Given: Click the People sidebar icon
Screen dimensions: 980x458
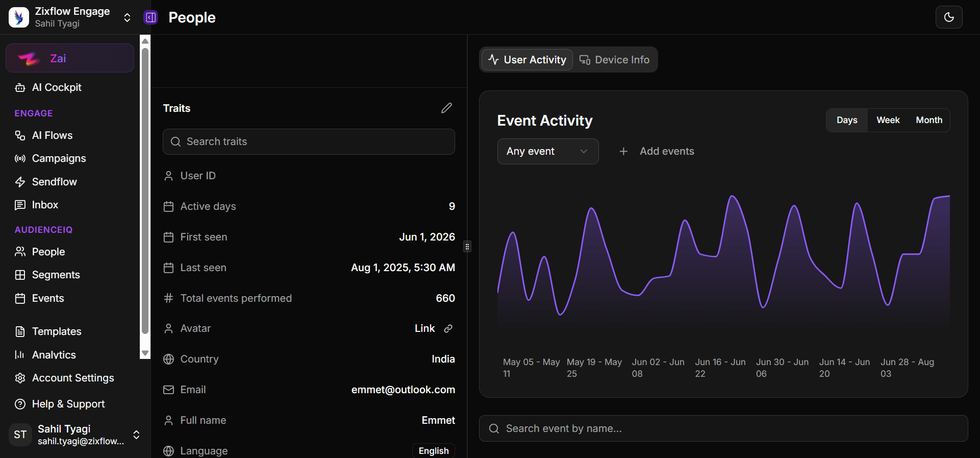Looking at the screenshot, I should click(x=20, y=252).
